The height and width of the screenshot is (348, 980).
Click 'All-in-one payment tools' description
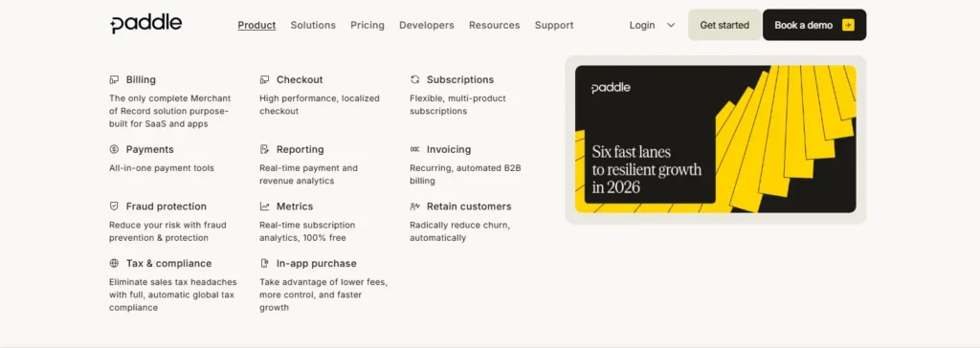pos(161,168)
